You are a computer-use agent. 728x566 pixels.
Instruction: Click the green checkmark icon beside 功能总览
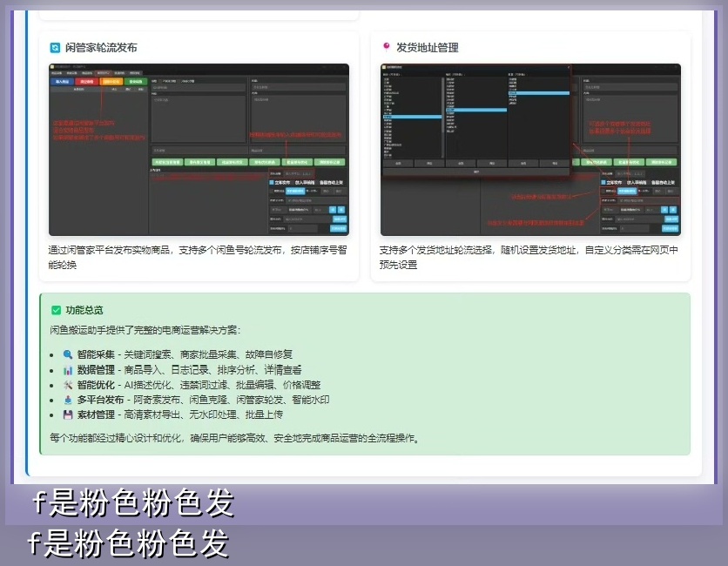tap(56, 310)
